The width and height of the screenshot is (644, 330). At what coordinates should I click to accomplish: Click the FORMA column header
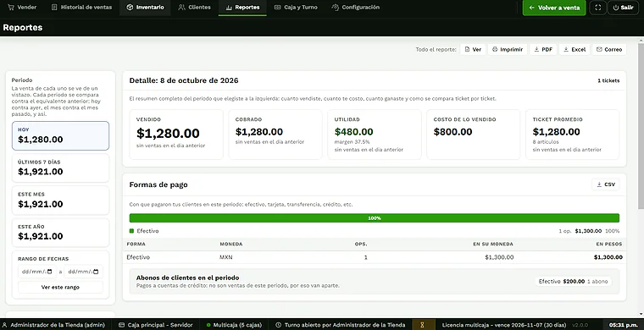(136, 244)
